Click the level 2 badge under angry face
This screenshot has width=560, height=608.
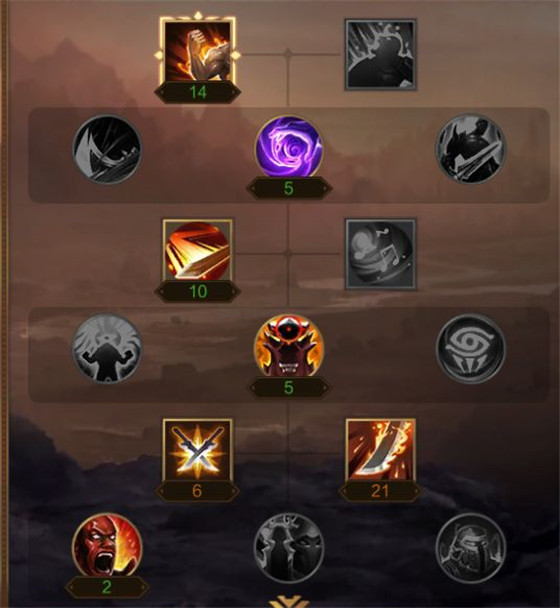tap(107, 587)
